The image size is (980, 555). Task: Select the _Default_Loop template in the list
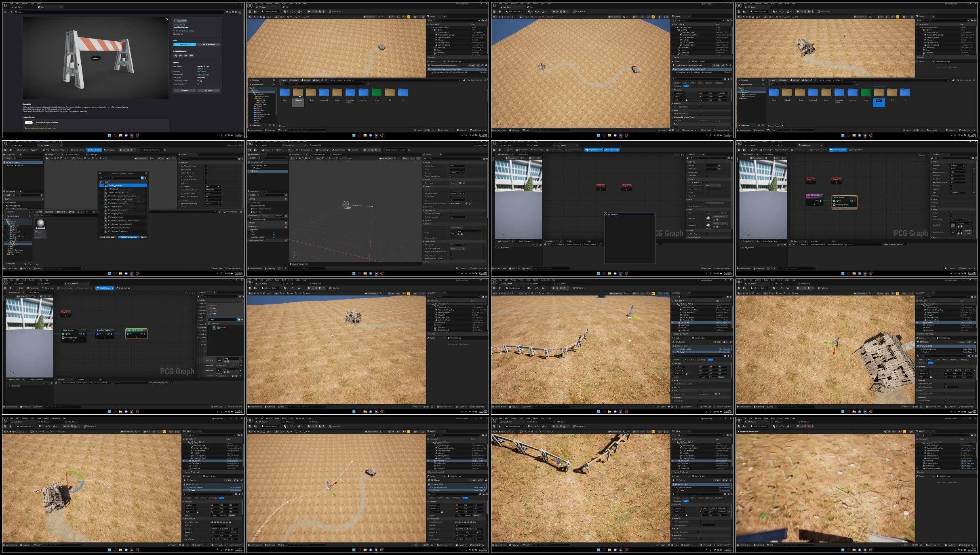point(113,189)
